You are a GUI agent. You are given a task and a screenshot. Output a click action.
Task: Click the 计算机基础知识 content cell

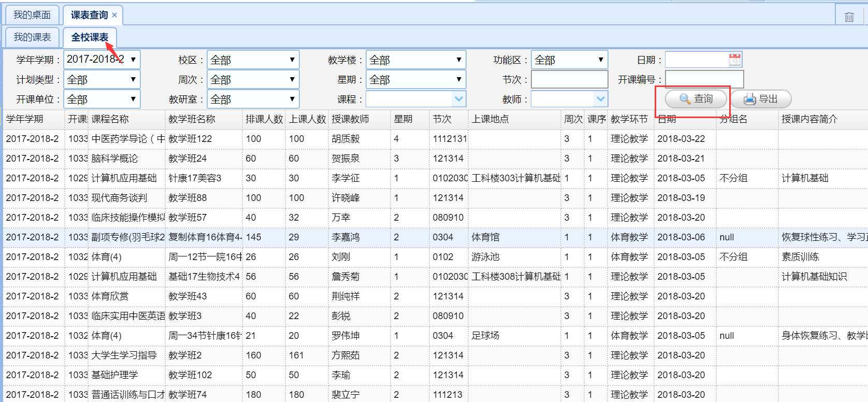(x=823, y=277)
